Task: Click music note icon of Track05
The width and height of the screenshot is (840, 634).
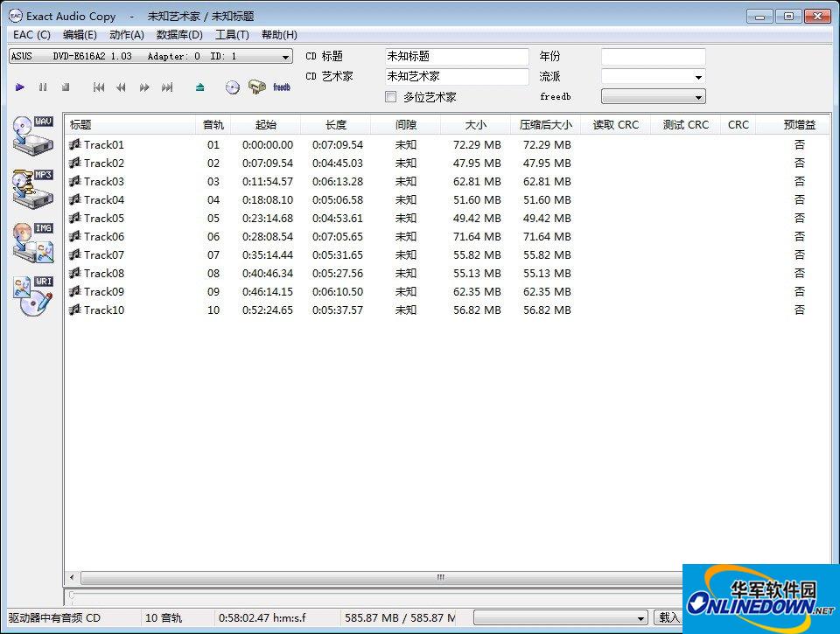Action: [x=75, y=218]
